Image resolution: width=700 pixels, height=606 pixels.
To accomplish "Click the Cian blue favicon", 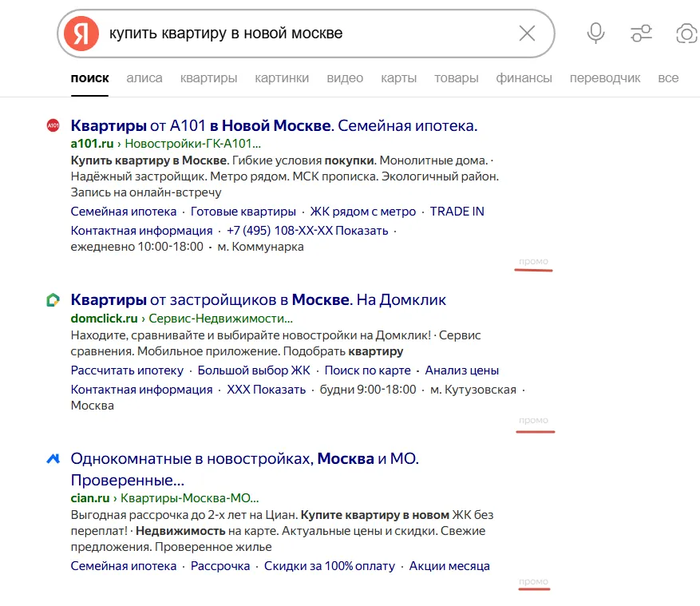I will click(x=53, y=458).
